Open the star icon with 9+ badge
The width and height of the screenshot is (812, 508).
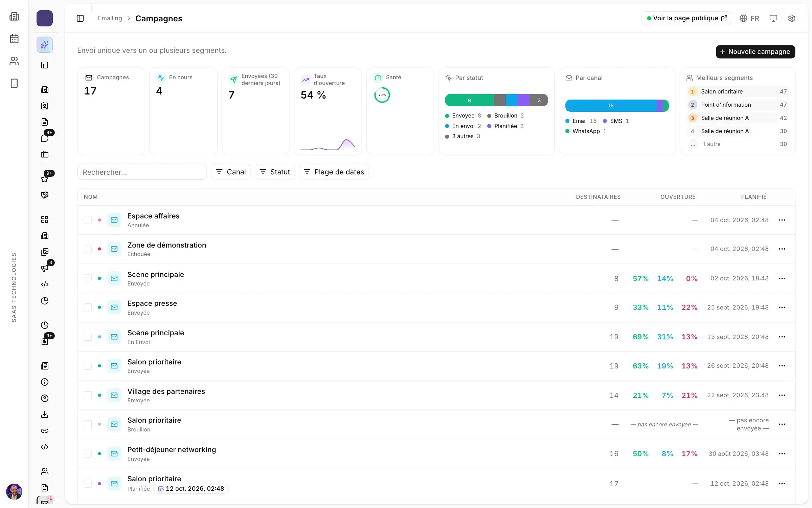[x=45, y=178]
